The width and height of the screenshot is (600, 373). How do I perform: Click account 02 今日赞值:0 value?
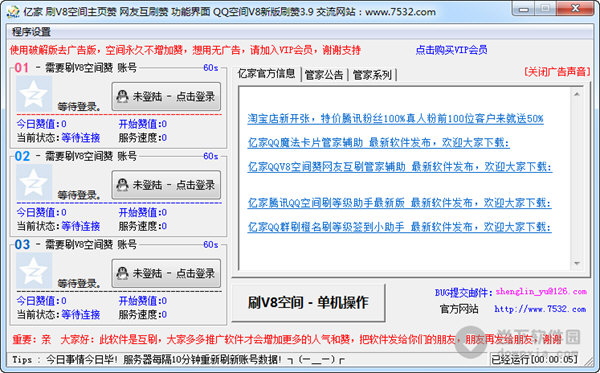click(41, 212)
